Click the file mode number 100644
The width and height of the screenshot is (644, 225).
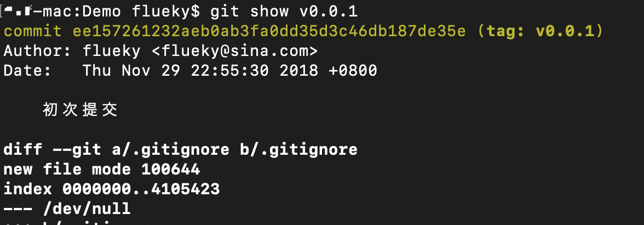(x=170, y=169)
